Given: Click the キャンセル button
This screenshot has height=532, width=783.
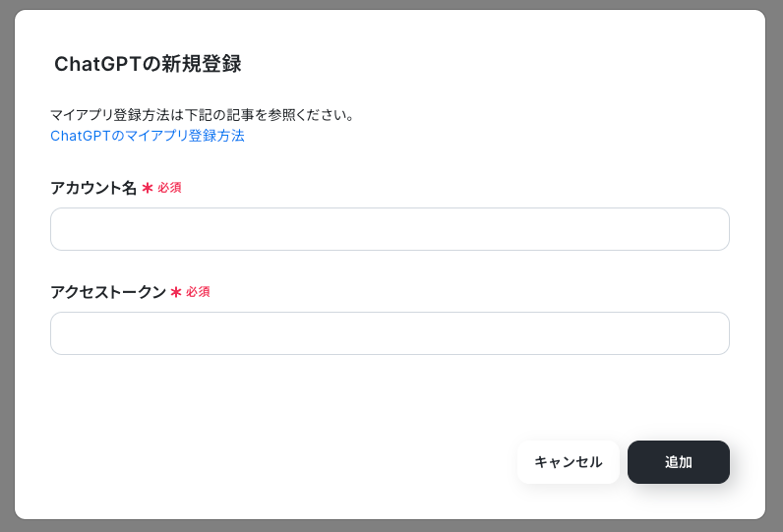Looking at the screenshot, I should [x=569, y=462].
